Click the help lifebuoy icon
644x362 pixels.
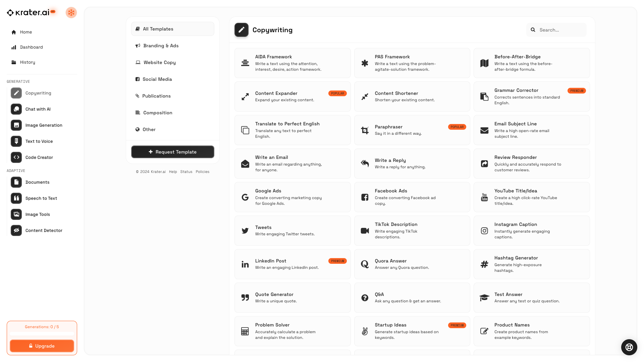point(629,347)
